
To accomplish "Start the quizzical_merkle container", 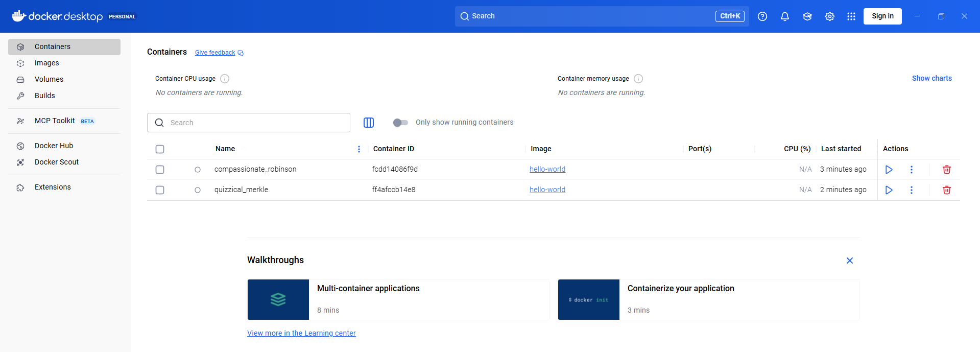I will [x=889, y=190].
